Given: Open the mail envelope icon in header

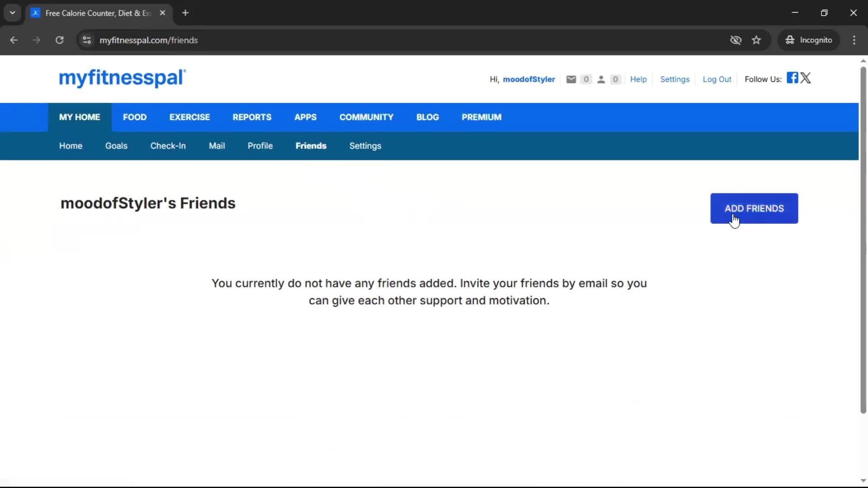Looking at the screenshot, I should coord(571,80).
